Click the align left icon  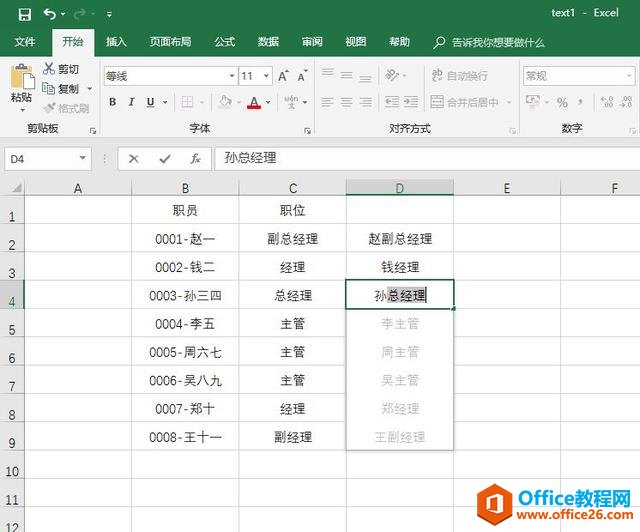(327, 102)
